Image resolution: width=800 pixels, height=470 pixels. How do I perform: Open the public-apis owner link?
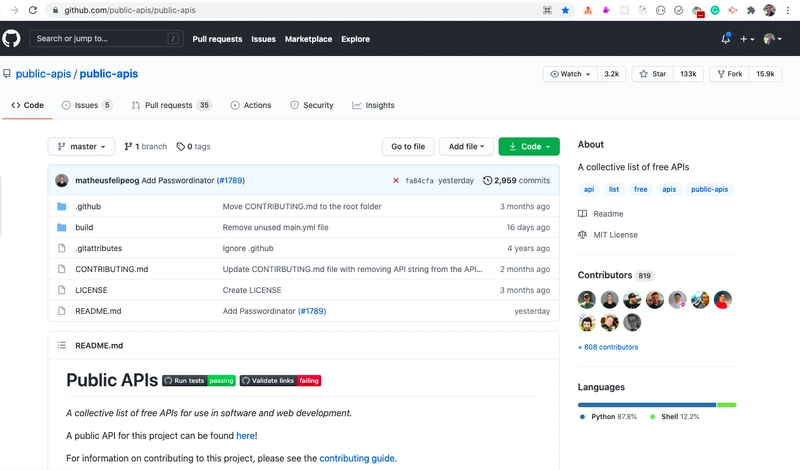[x=43, y=74]
